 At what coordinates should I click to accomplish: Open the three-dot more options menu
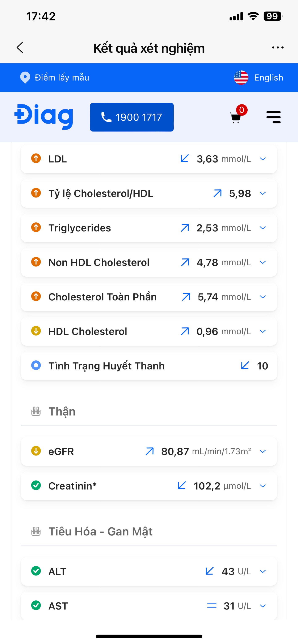click(x=278, y=48)
